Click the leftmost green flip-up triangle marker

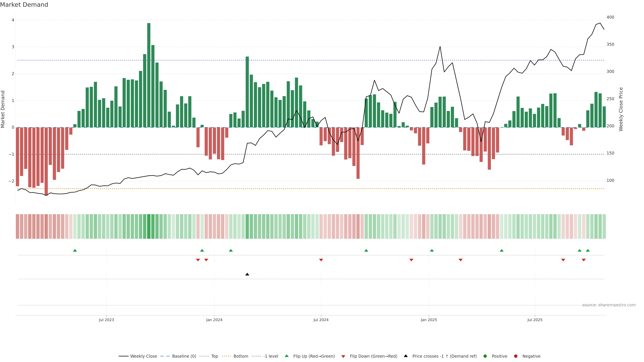coord(75,250)
